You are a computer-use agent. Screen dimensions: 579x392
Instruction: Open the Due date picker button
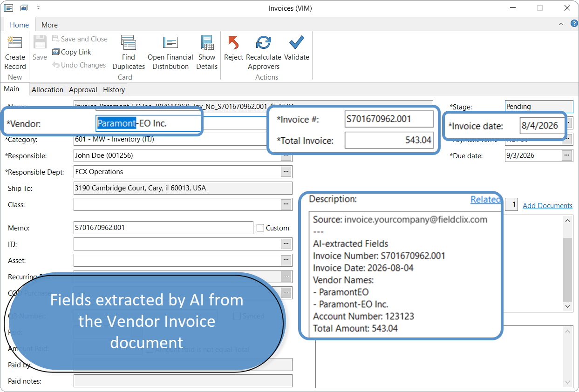567,155
